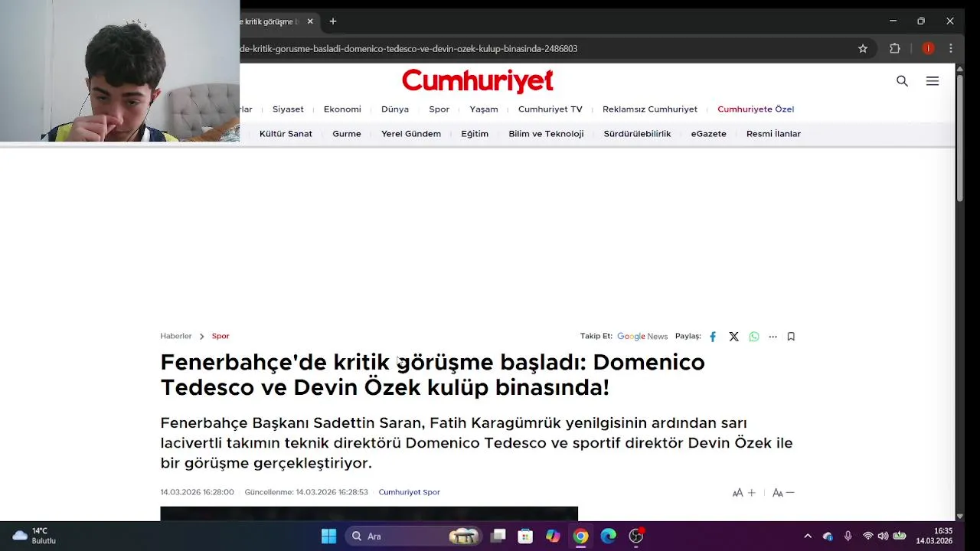Open Task View on the taskbar
The height and width of the screenshot is (551, 980).
[498, 536]
